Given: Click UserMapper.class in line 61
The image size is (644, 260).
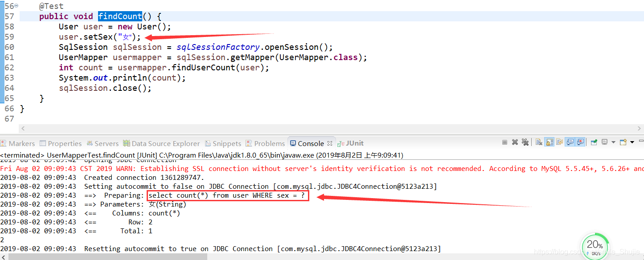Looking at the screenshot, I should point(319,57).
